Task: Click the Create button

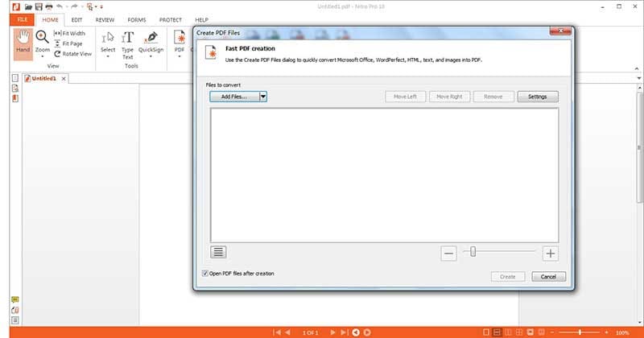Action: point(508,277)
